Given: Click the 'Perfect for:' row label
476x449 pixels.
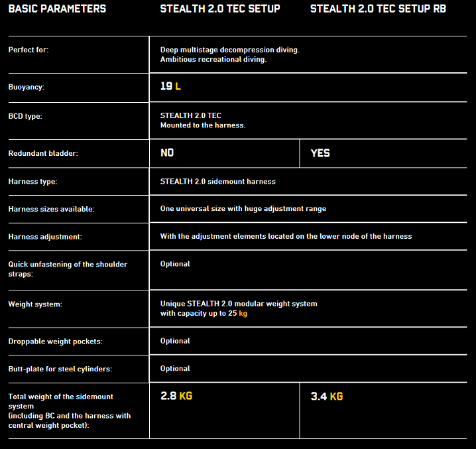Looking at the screenshot, I should 29,50.
